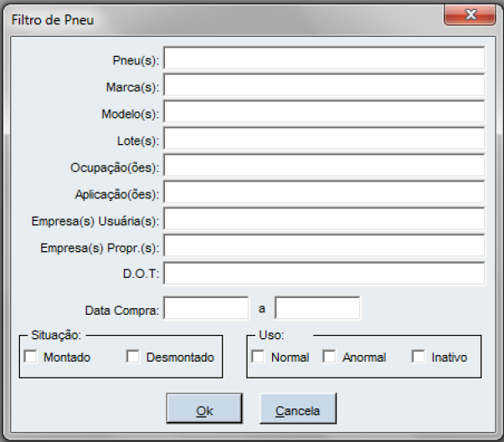Click the Pneu(s) input field
Viewport: 504px width, 442px height.
[x=324, y=59]
